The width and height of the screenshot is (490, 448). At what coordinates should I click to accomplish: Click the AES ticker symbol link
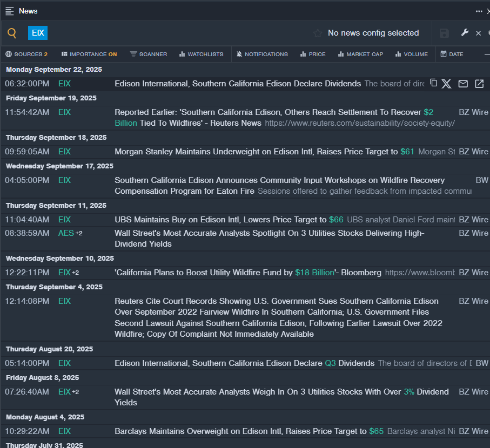[x=66, y=233]
